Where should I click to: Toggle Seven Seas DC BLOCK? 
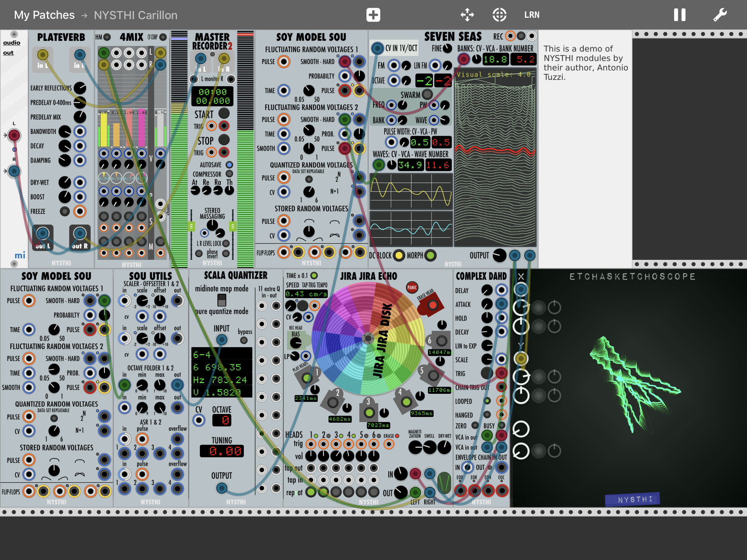[399, 255]
